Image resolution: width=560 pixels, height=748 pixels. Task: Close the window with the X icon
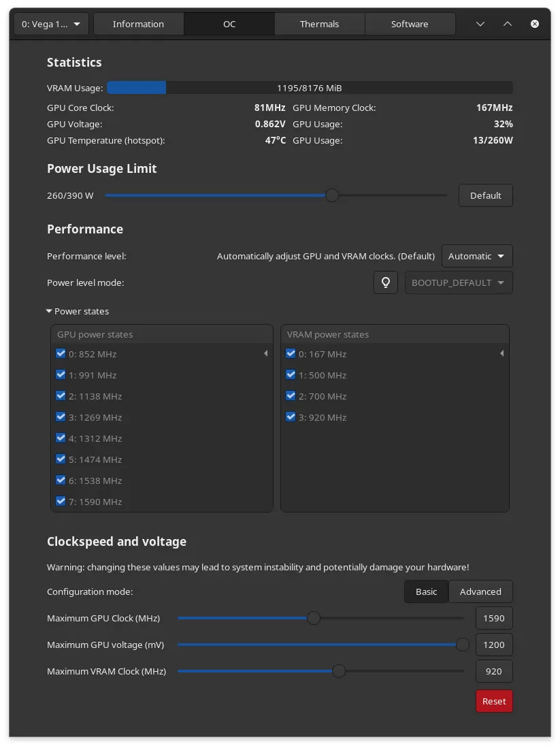535,24
